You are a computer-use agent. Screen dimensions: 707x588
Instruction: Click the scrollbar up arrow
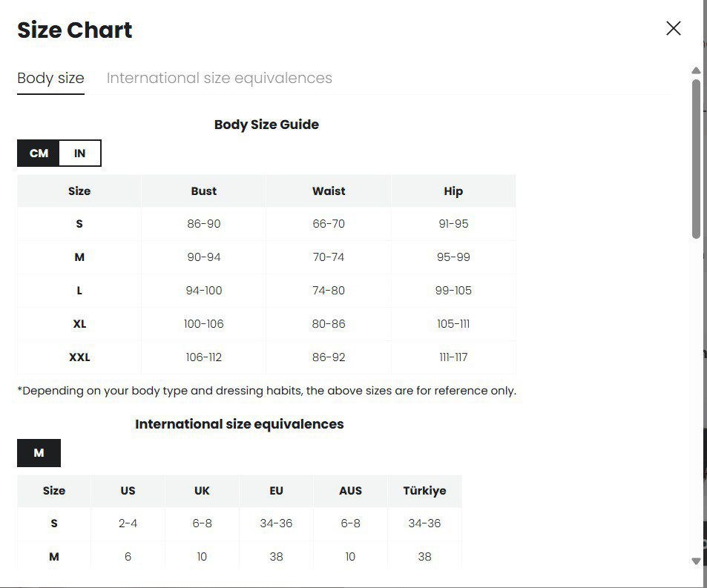[x=696, y=70]
